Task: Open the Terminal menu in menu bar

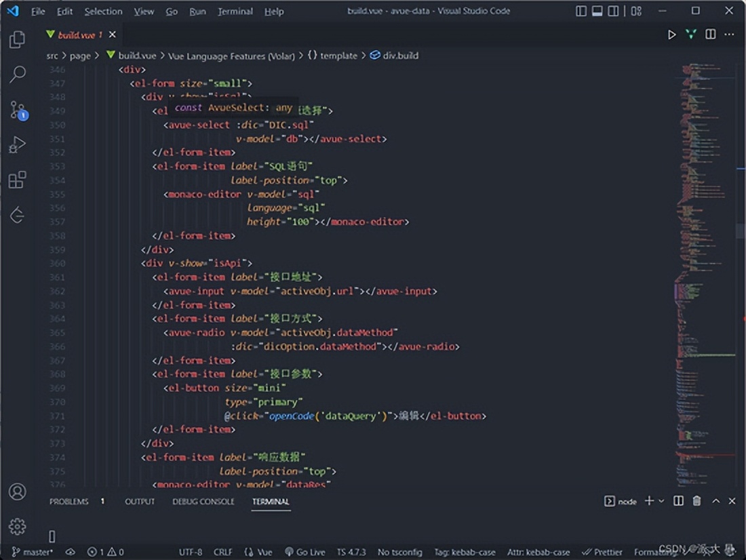Action: (x=233, y=12)
